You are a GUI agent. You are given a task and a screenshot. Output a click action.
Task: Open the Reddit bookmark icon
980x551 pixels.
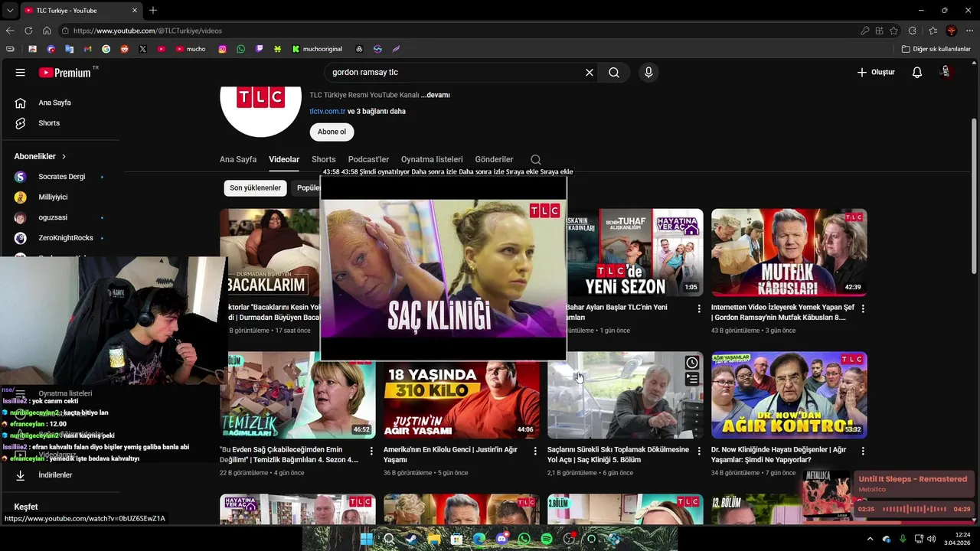[x=125, y=49]
